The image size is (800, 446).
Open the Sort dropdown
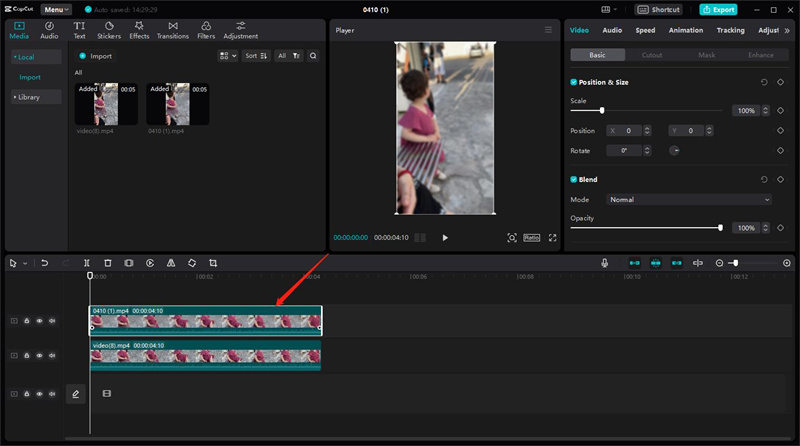coord(256,56)
